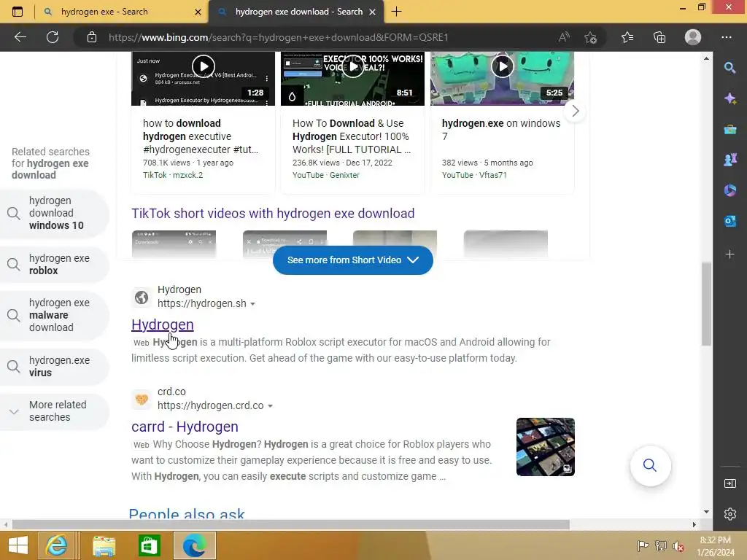View site information lock icon

click(x=91, y=37)
